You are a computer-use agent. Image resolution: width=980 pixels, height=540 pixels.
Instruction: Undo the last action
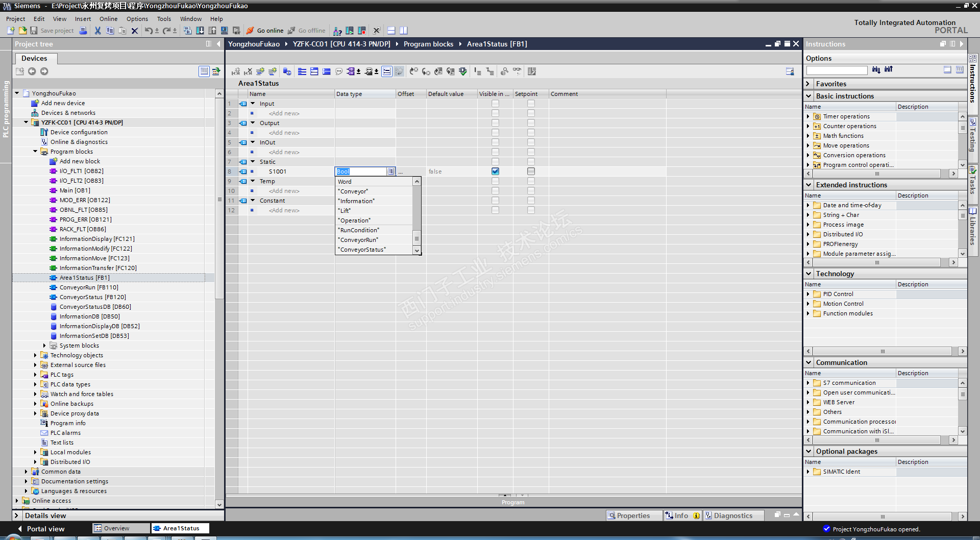148,31
